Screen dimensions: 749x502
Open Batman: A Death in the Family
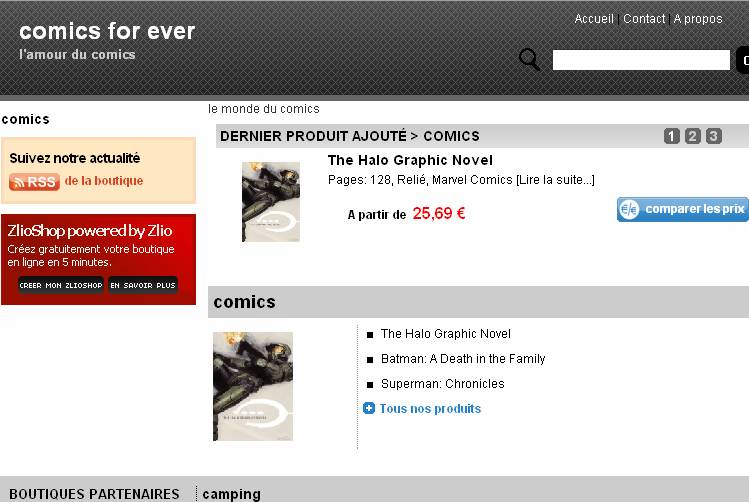click(463, 359)
